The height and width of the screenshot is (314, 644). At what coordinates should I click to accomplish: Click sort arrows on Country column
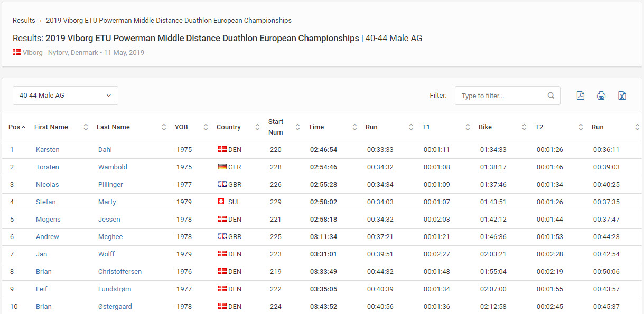click(x=257, y=127)
